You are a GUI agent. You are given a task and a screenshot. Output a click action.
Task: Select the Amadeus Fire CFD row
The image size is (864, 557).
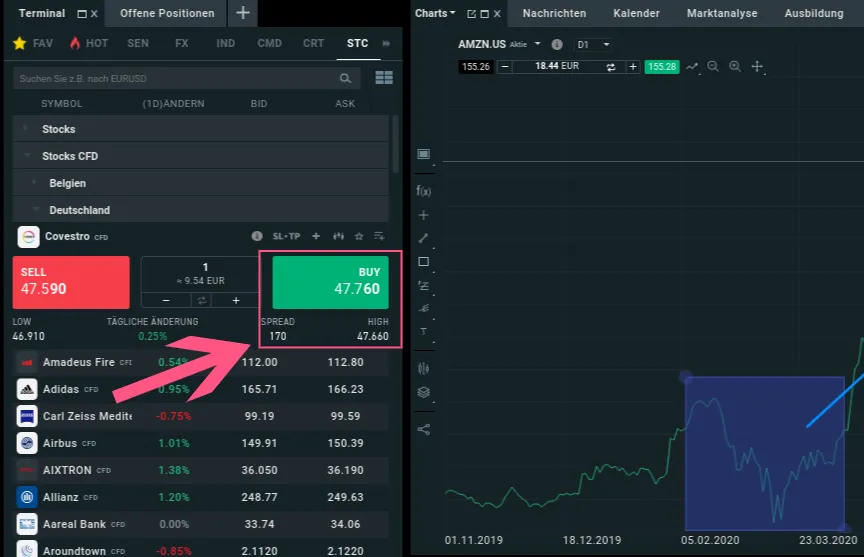201,362
